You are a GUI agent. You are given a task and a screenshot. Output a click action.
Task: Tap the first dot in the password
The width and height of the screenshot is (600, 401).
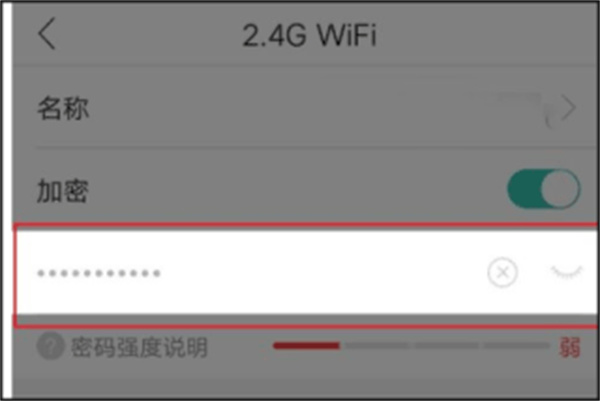coord(41,273)
